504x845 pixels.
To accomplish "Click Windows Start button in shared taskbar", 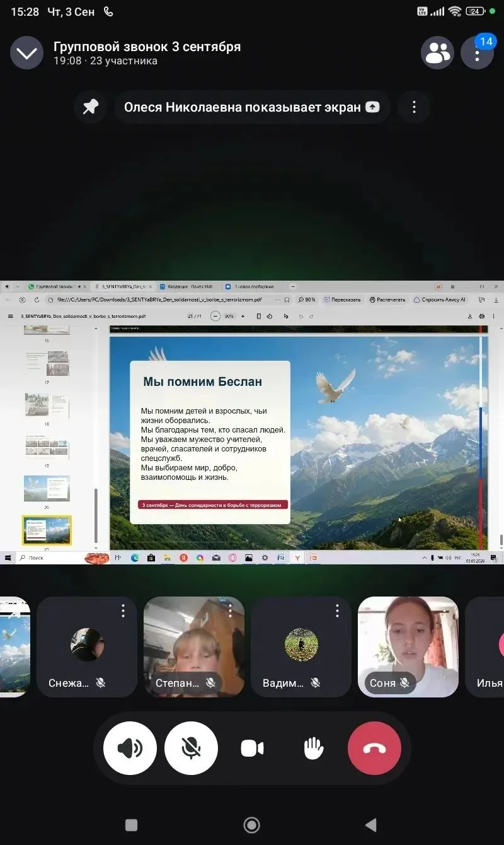I will 8,557.
